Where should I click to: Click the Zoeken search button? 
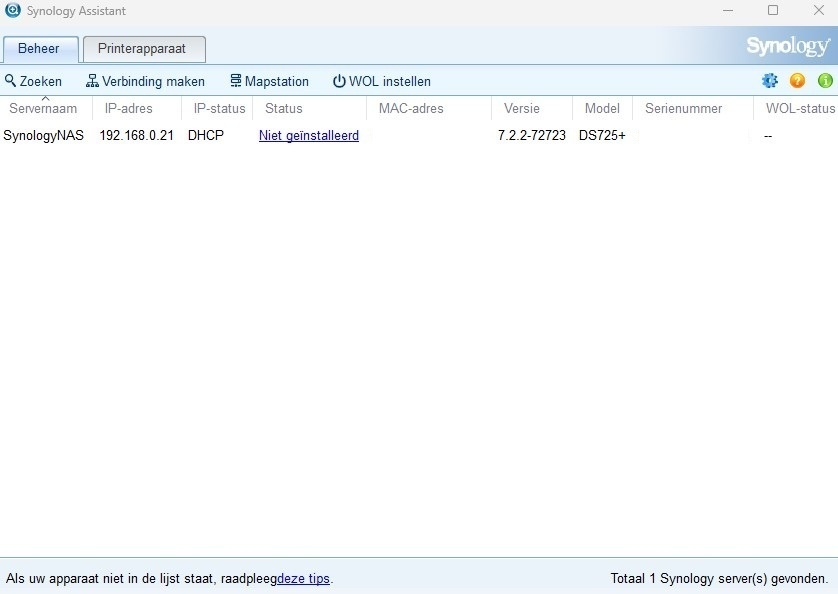33,81
